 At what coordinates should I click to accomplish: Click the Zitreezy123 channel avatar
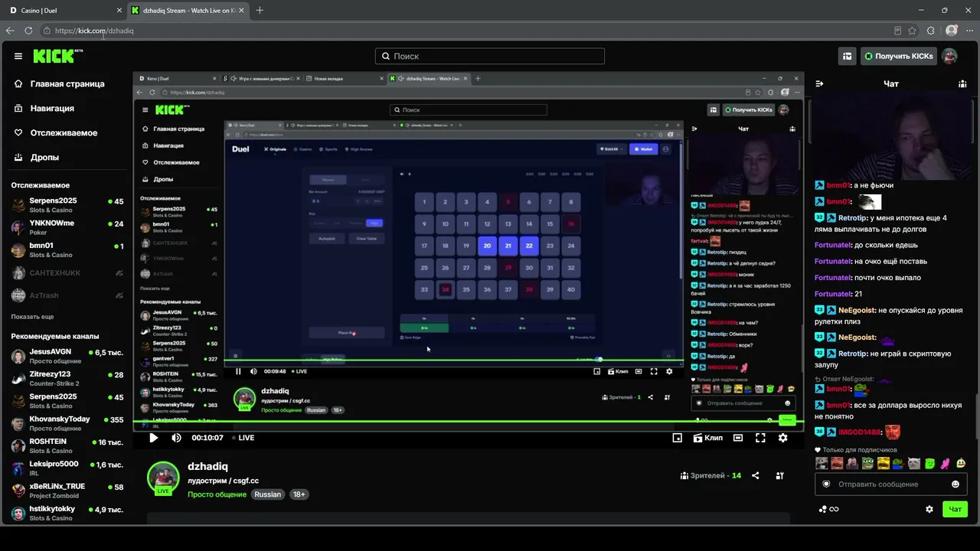(x=18, y=379)
